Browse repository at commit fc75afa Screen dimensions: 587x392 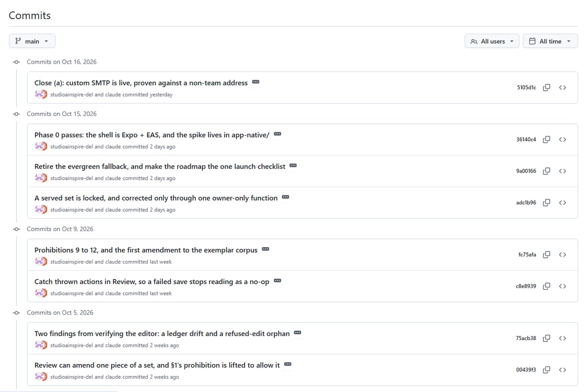coord(563,254)
